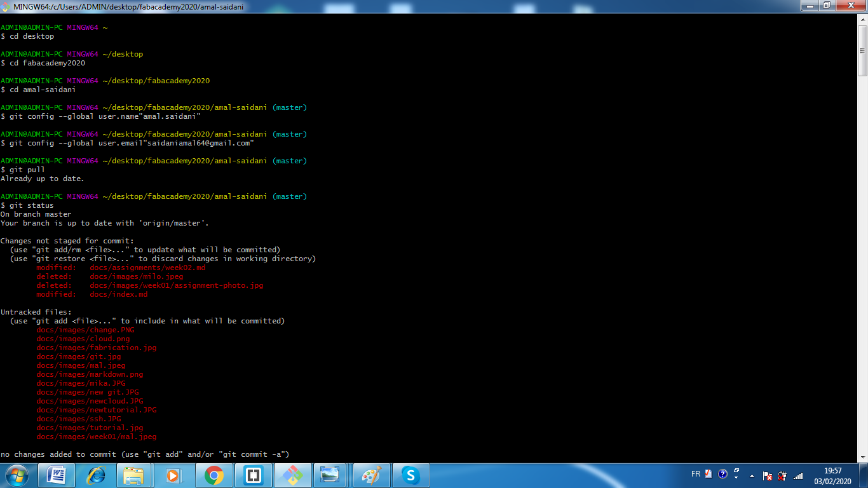Click the modified docs/assignments/week02.md entry
This screenshot has width=868, height=488.
(121, 268)
